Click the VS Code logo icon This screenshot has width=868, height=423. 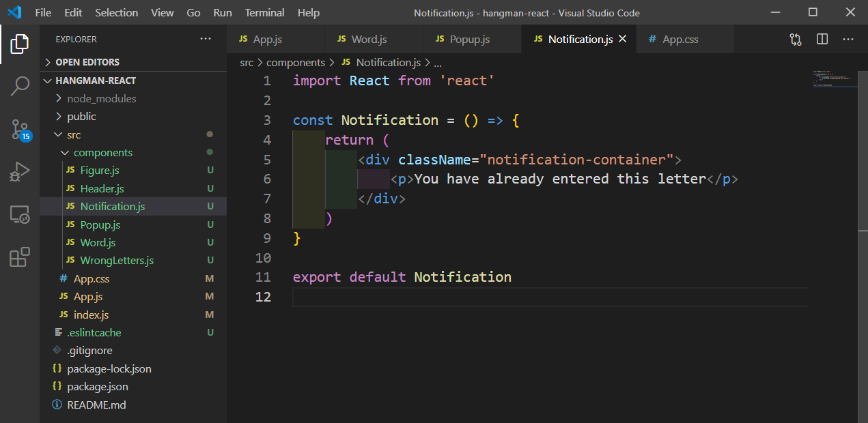[14, 12]
